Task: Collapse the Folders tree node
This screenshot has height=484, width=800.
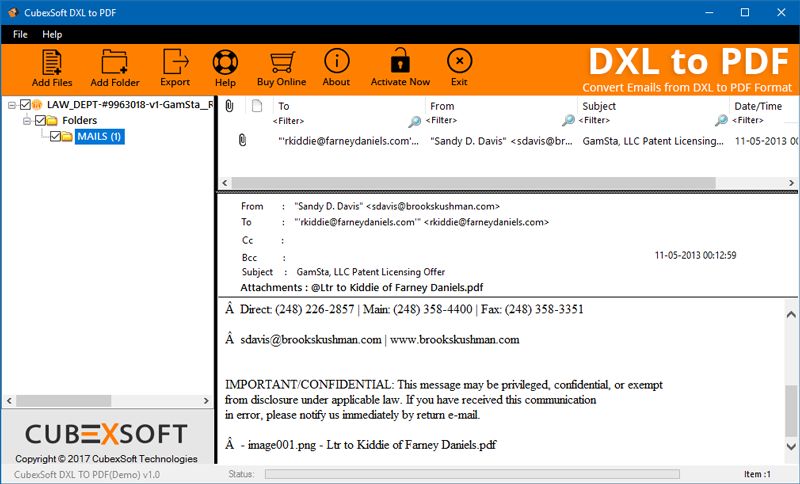Action: [x=27, y=121]
